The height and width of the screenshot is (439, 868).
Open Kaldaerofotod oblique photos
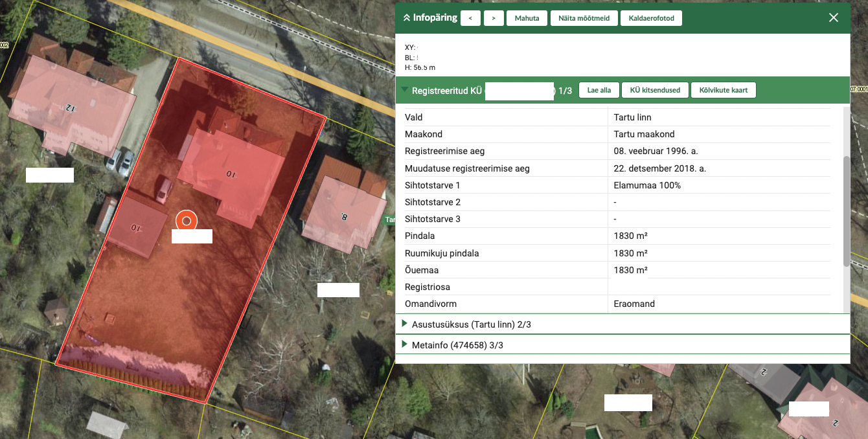click(651, 18)
